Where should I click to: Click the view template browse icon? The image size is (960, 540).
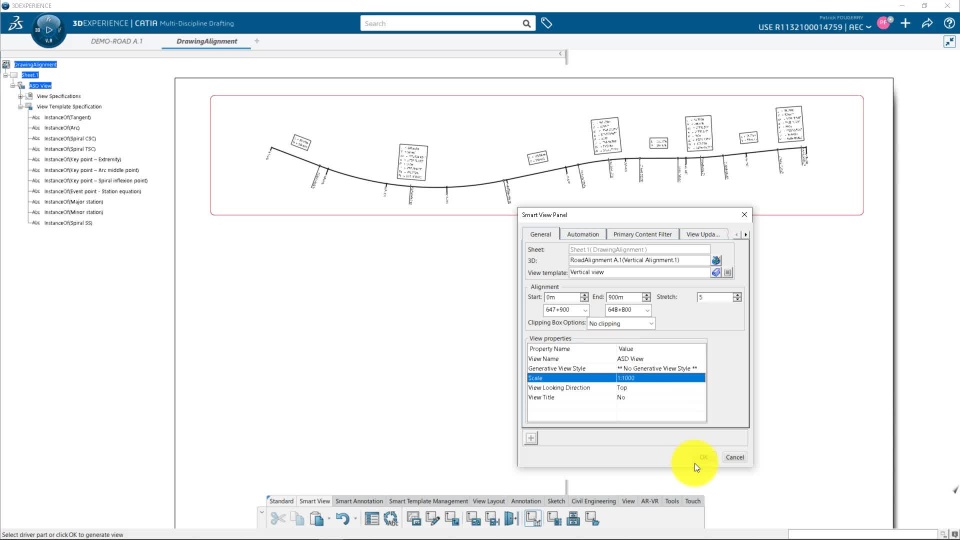point(716,272)
